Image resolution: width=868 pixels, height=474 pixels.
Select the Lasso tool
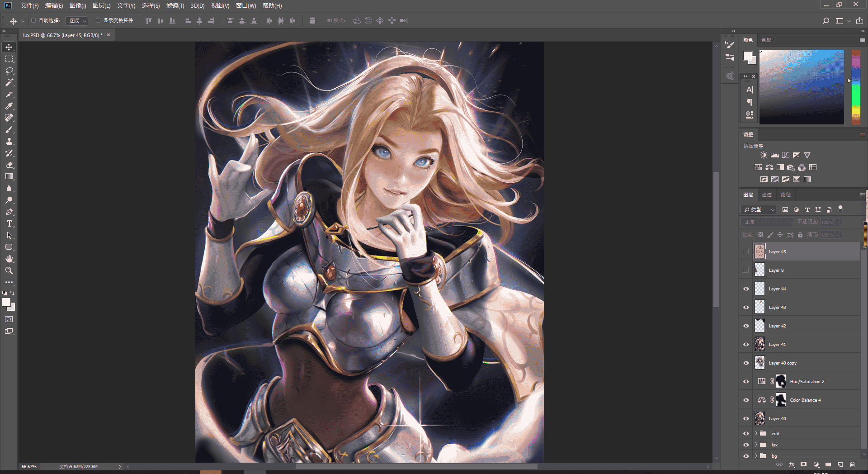[x=9, y=71]
